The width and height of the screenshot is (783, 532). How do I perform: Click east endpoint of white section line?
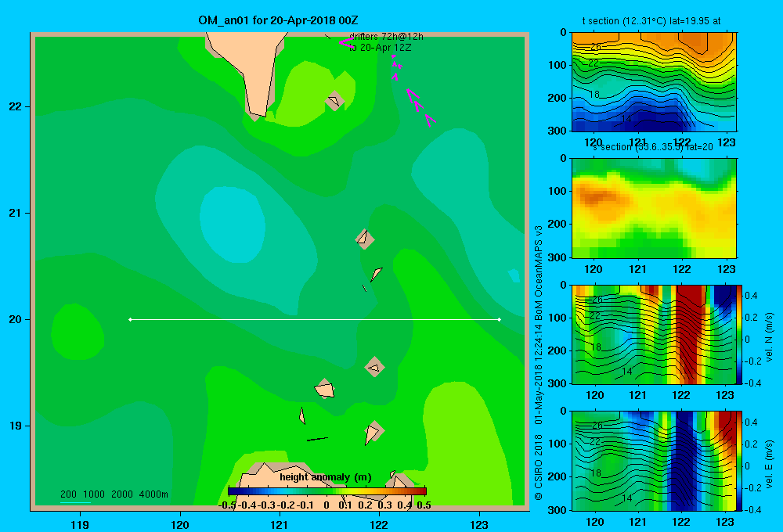[500, 319]
